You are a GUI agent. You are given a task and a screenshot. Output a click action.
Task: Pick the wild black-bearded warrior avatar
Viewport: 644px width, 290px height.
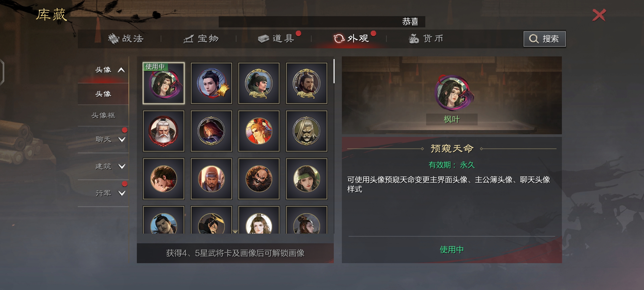point(259,179)
